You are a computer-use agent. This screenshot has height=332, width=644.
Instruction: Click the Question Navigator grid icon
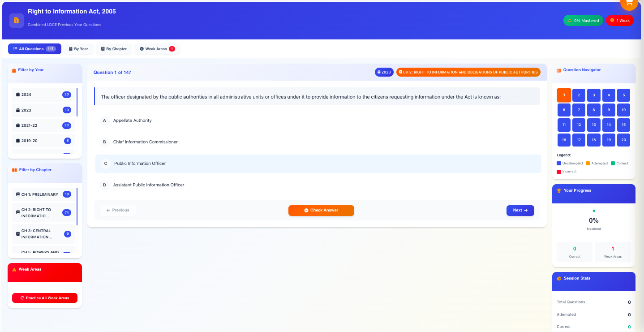(x=559, y=70)
